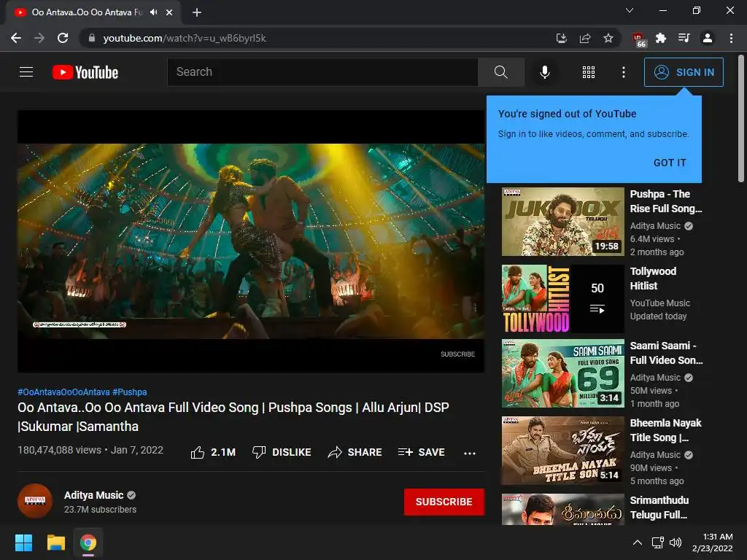Click the browser forward arrow

[x=39, y=38]
